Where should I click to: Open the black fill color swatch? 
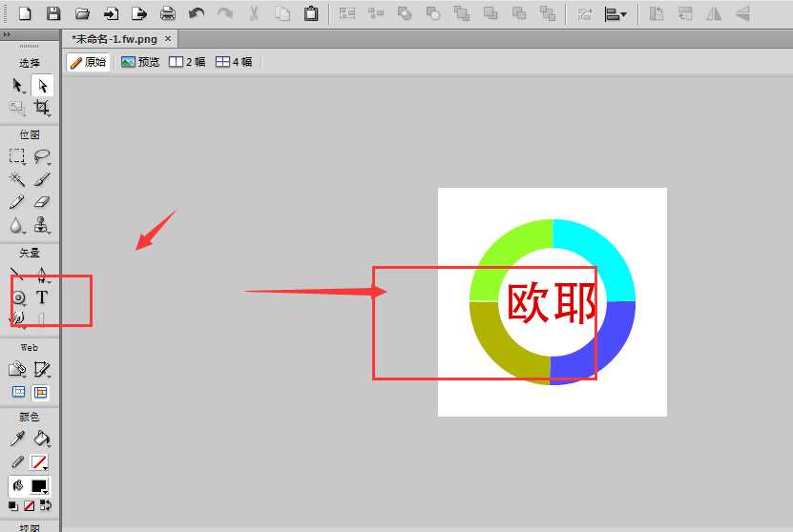coord(39,486)
